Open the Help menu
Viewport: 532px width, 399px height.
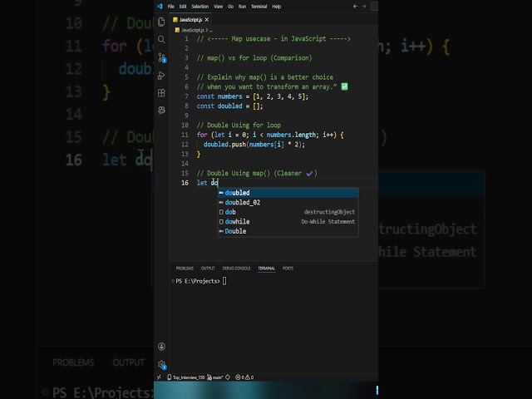(277, 7)
